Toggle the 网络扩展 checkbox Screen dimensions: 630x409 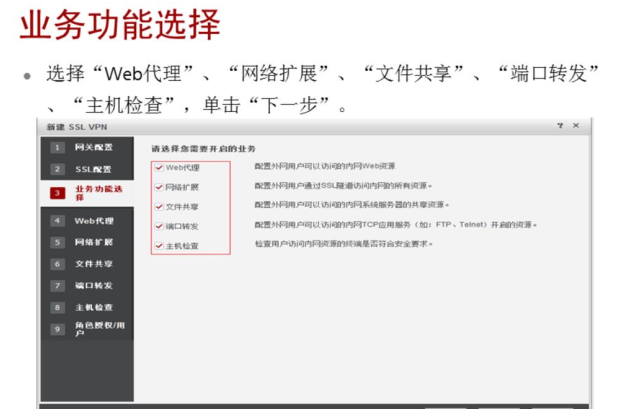pyautogui.click(x=159, y=187)
